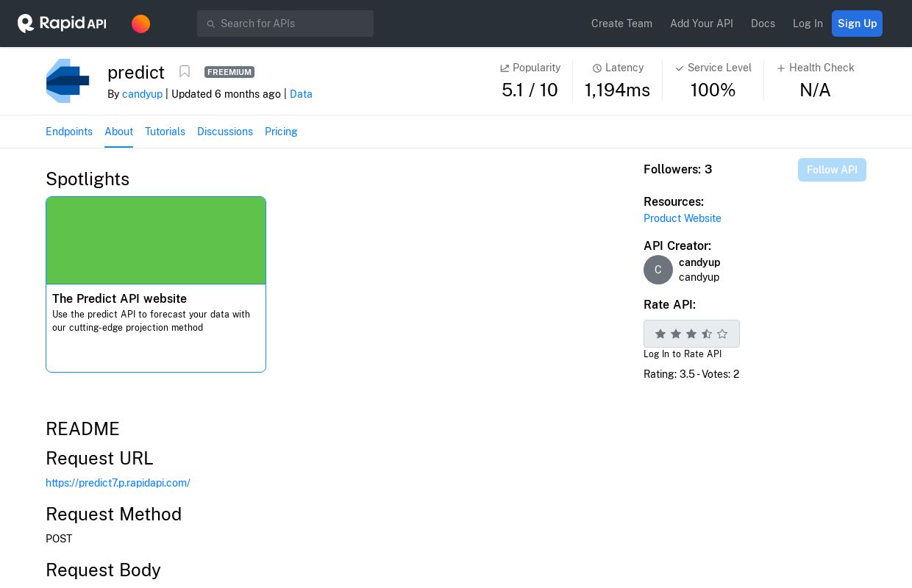Open The Predict API website spotlight title
The height and width of the screenshot is (588, 912).
click(x=119, y=298)
